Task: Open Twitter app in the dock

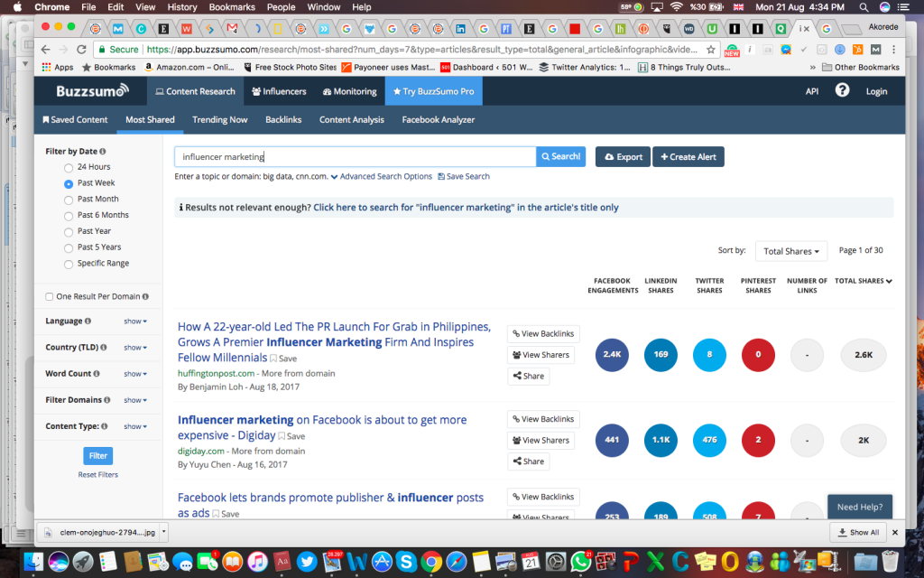Action: point(307,562)
